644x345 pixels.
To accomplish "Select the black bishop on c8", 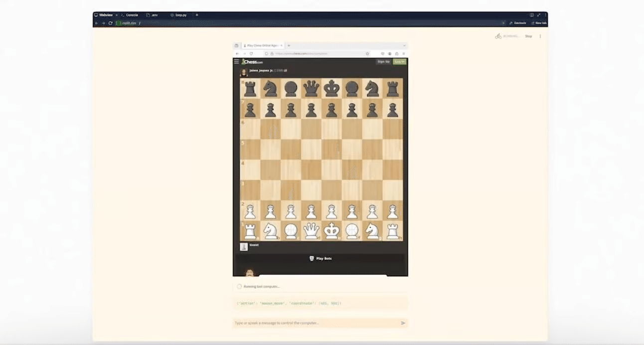I will 291,89.
